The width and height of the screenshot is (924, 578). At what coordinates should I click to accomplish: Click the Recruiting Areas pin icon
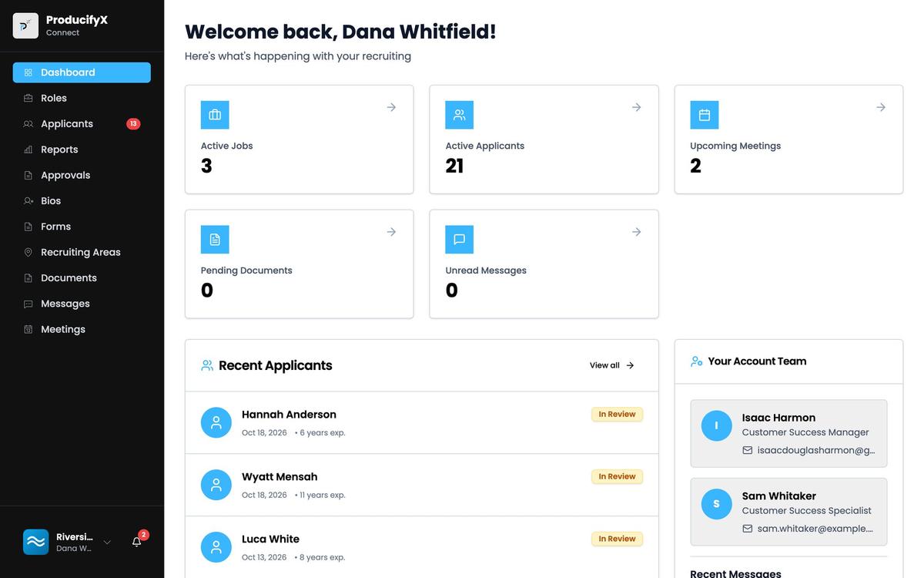[x=28, y=252]
